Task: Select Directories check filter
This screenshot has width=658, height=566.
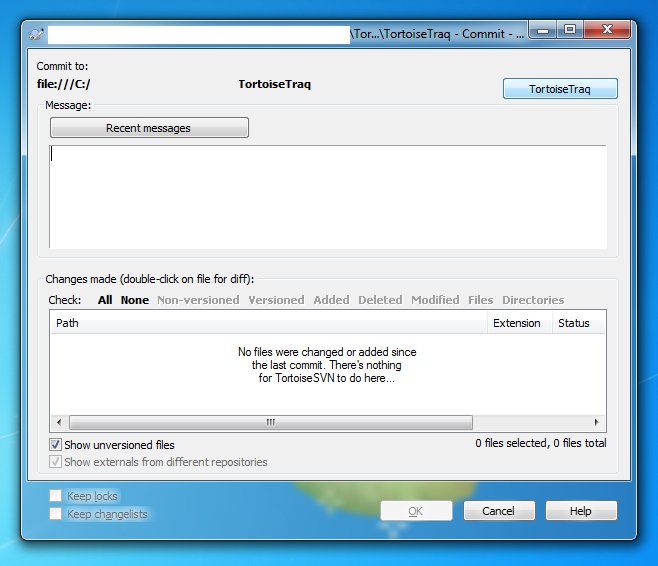Action: 533,300
